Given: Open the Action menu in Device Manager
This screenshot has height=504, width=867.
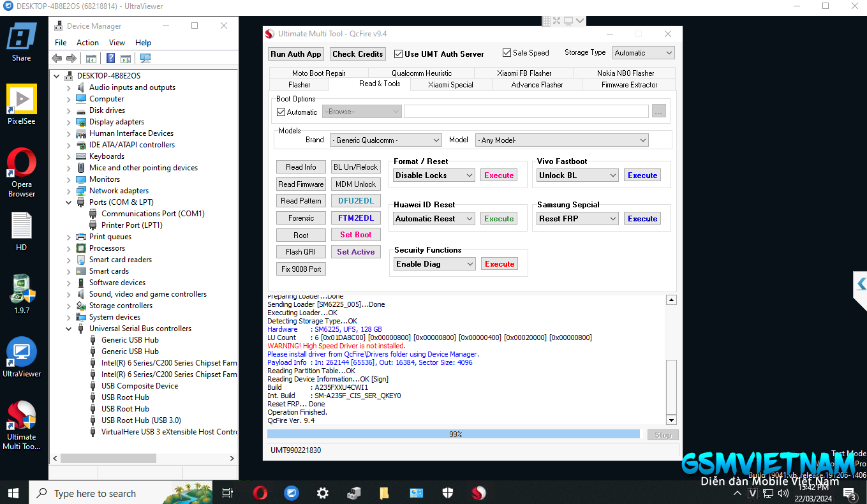Looking at the screenshot, I should (x=87, y=43).
